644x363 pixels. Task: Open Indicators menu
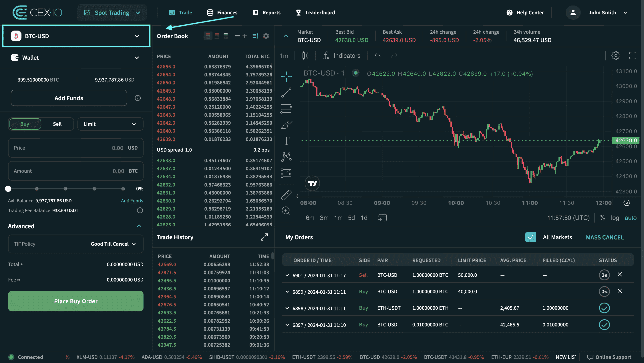point(342,56)
